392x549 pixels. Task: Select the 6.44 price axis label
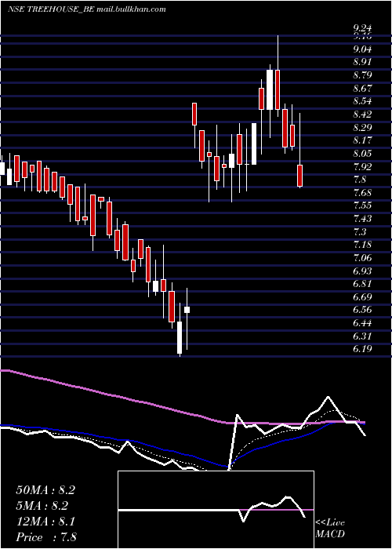pos(362,323)
